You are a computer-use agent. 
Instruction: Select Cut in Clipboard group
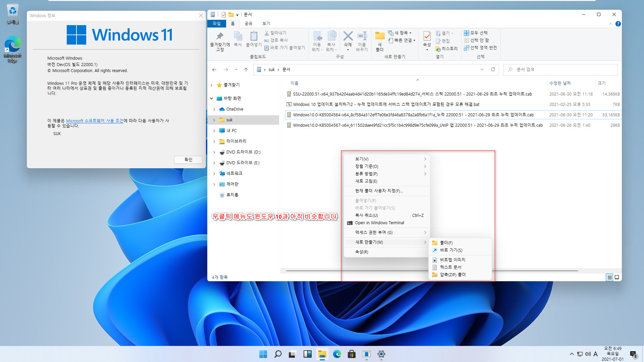[x=275, y=33]
